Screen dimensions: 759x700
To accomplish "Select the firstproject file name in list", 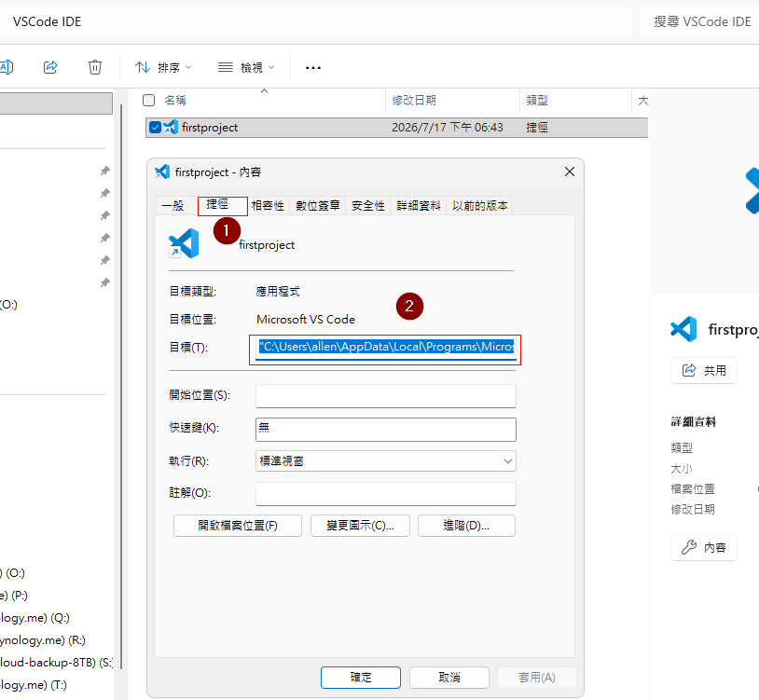I will click(x=210, y=127).
